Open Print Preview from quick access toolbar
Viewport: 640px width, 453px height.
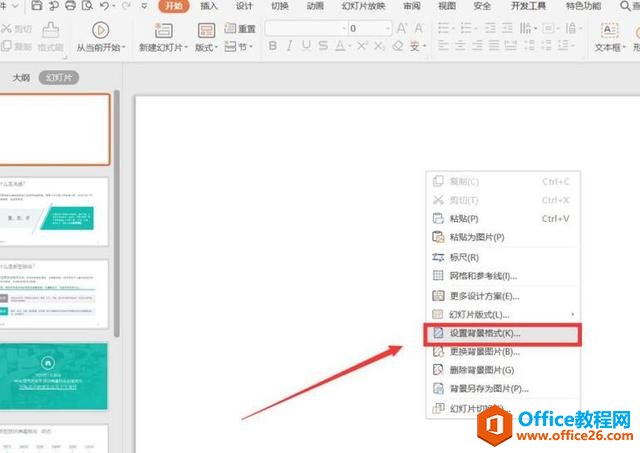click(x=87, y=5)
